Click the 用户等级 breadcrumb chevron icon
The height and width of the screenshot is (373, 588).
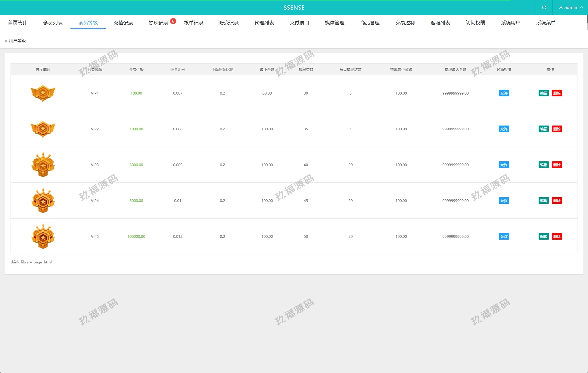click(6, 41)
